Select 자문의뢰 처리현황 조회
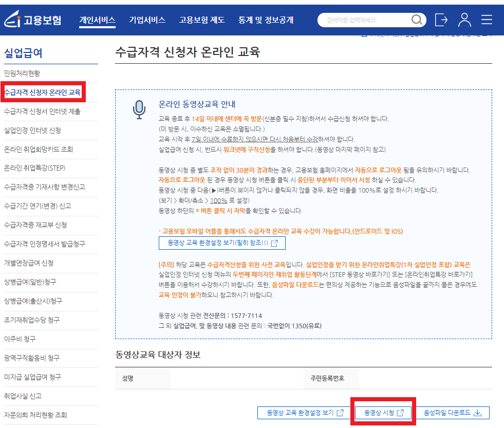The image size is (504, 428). point(35,415)
